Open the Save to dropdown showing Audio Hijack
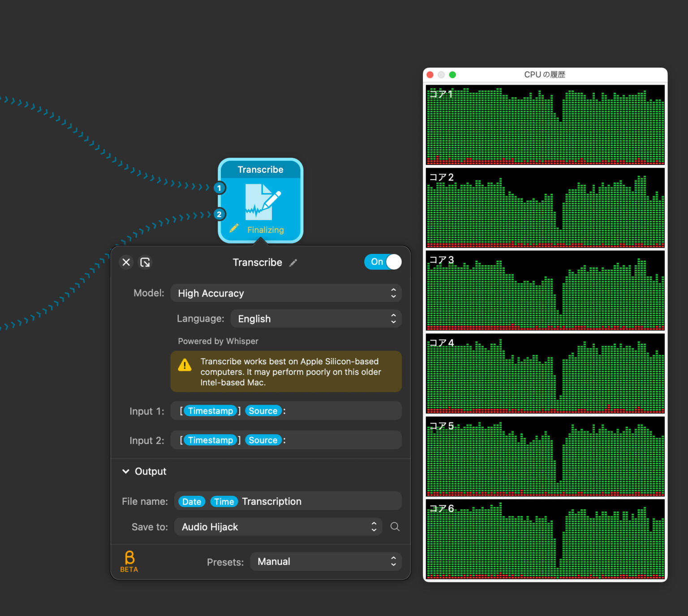688x616 pixels. (278, 527)
